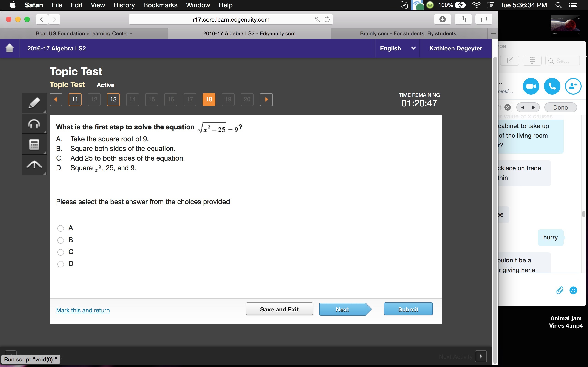The image size is (588, 367).
Task: Click Mark this and return link
Action: (83, 310)
